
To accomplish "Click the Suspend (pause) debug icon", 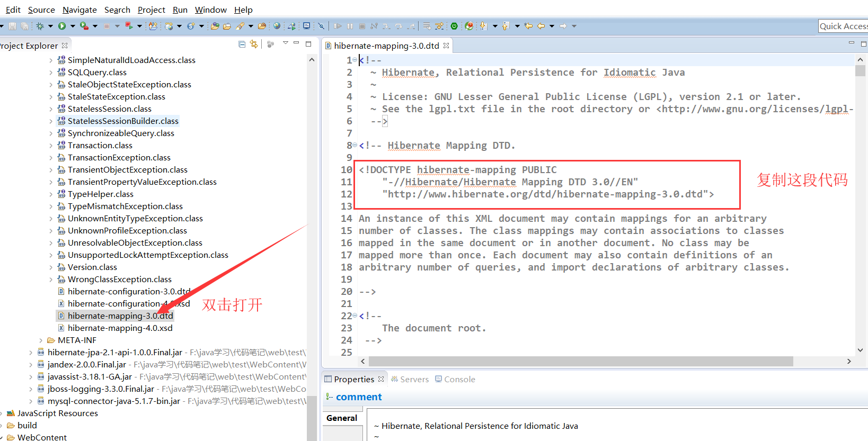I will point(350,26).
